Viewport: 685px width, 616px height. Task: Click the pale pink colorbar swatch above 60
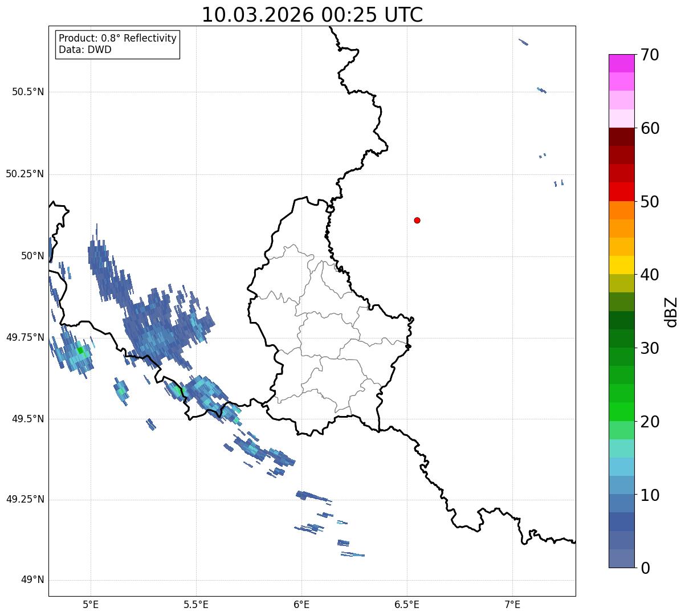pyautogui.click(x=621, y=119)
